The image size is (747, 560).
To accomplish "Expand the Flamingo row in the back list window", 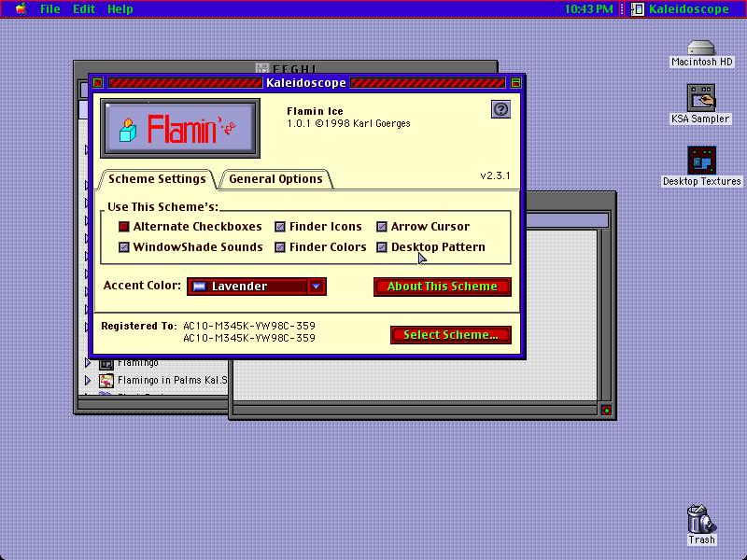I will (88, 363).
